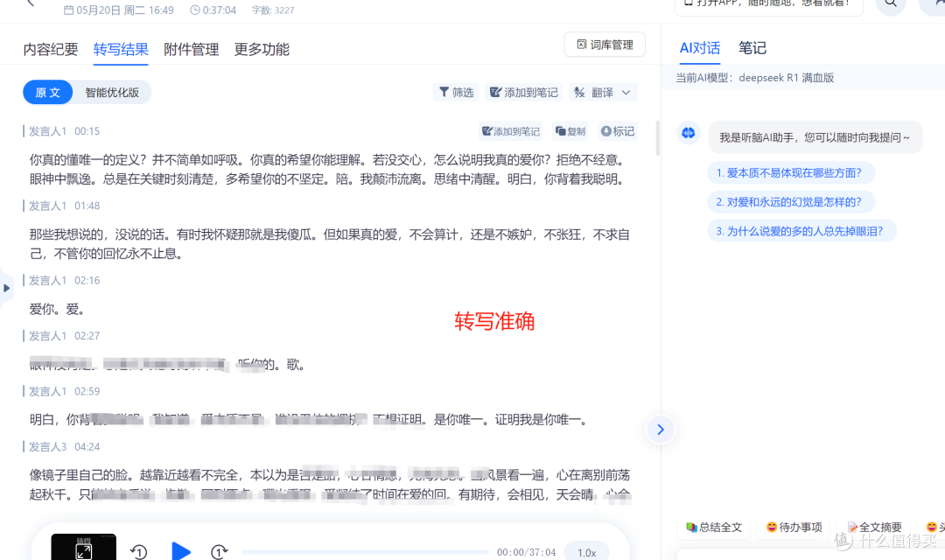Select the 原文 view toggle
Image resolution: width=945 pixels, height=560 pixels.
(x=47, y=92)
